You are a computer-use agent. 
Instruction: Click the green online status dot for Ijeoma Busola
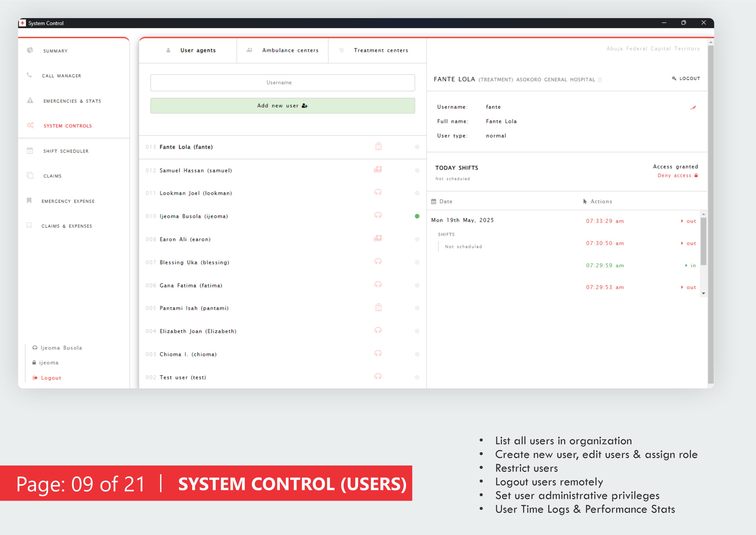click(417, 216)
